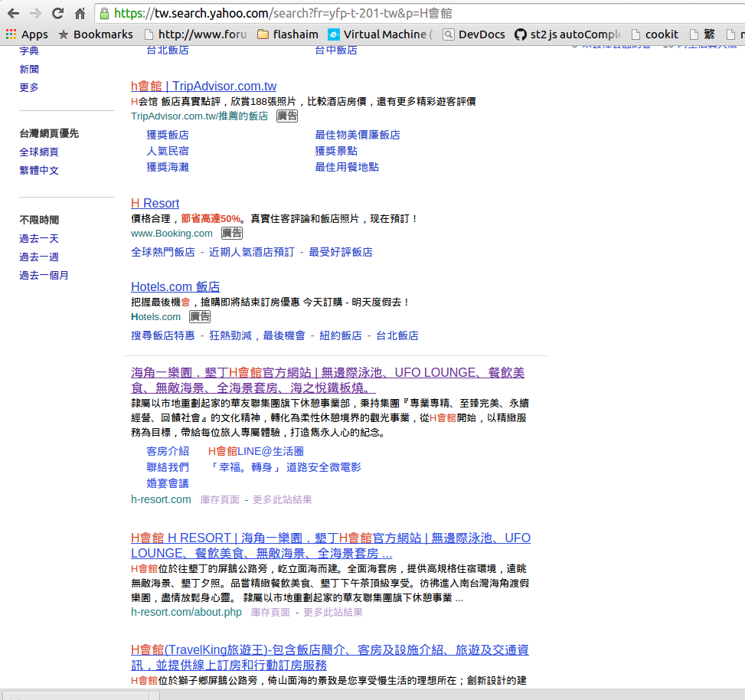Select the 台灣網頁優先 filter
Screen dimensions: 745x700
pyautogui.click(x=49, y=133)
